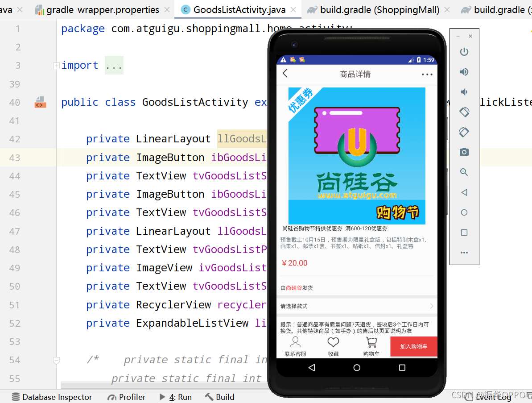The width and height of the screenshot is (532, 403).
Task: Tap the phone navigation bar home button
Action: (x=357, y=368)
